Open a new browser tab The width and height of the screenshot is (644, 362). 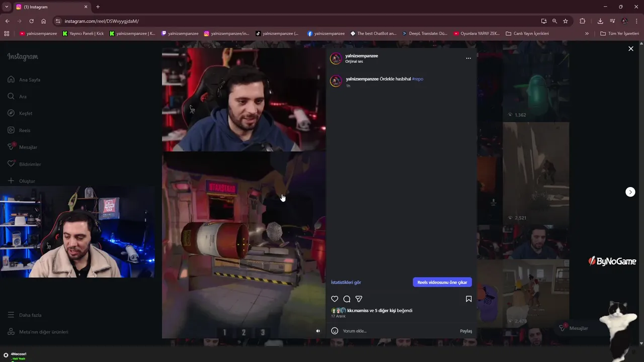coord(98,7)
